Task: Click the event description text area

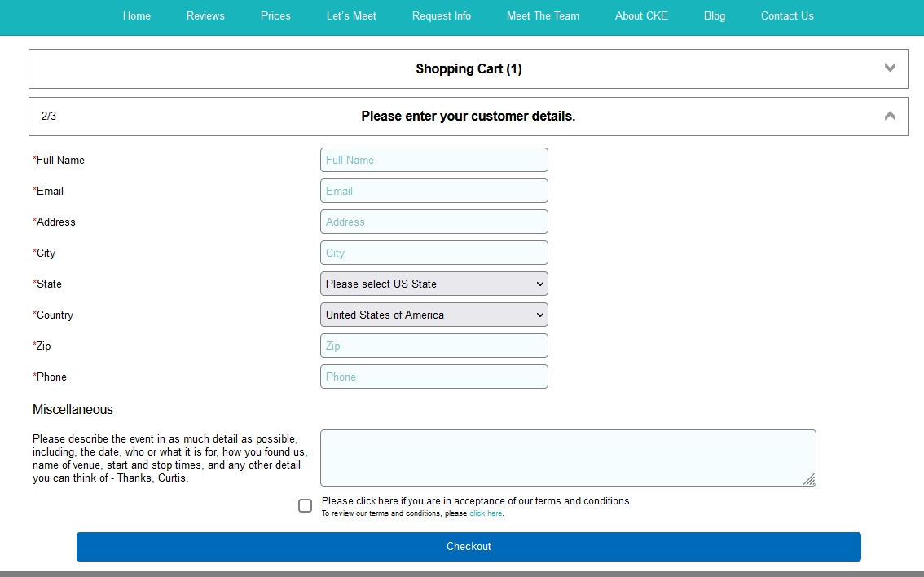Action: 567,458
